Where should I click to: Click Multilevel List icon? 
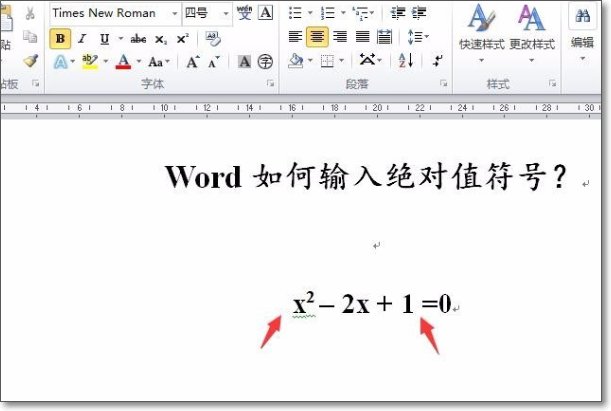(360, 13)
